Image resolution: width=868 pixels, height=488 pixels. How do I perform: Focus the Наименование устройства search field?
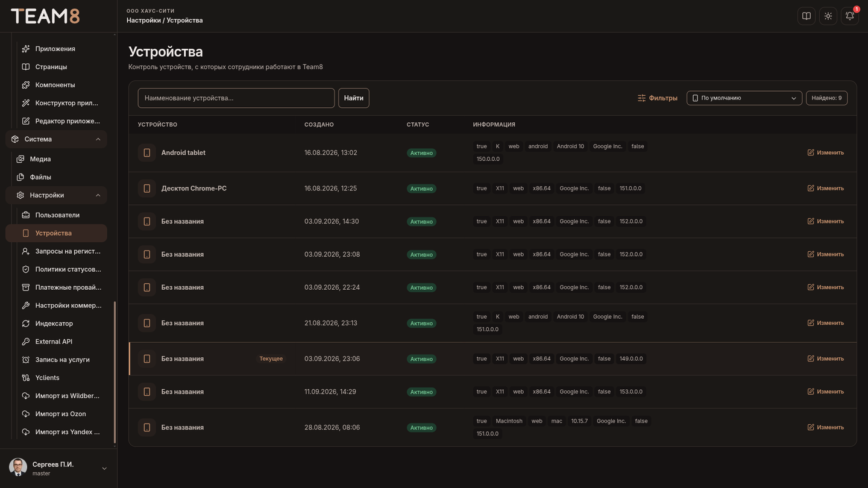[236, 98]
